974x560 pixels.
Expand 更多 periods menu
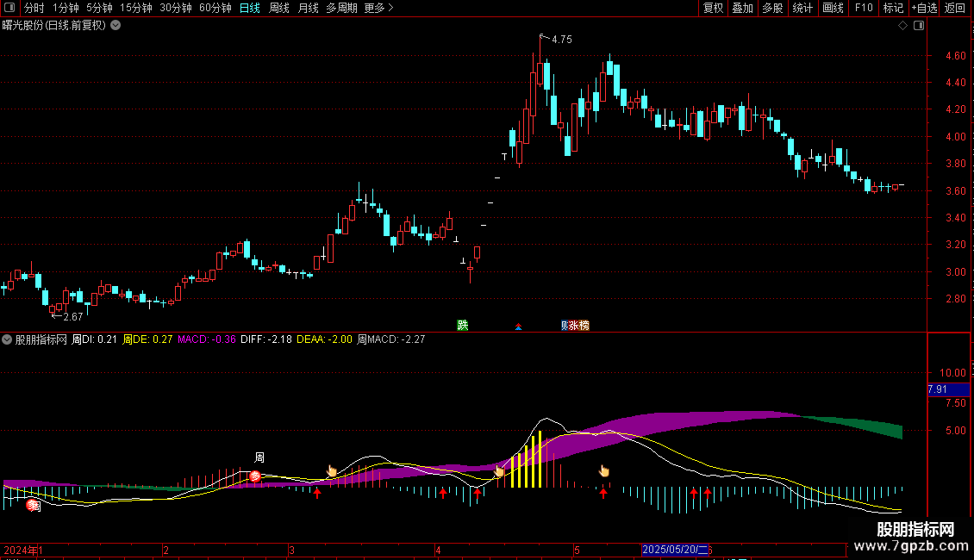(378, 8)
